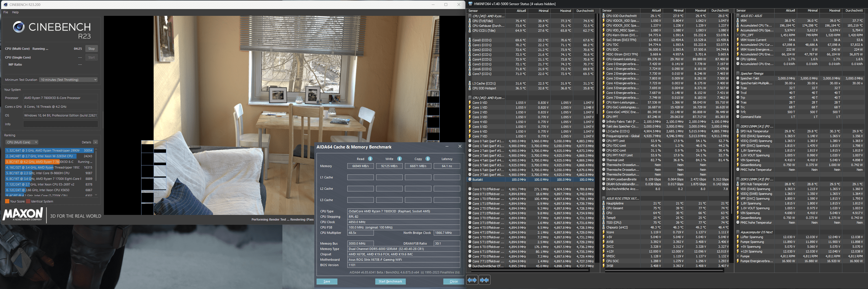
Task: Click the Speicher-Takt clock icon
Action: point(738,78)
